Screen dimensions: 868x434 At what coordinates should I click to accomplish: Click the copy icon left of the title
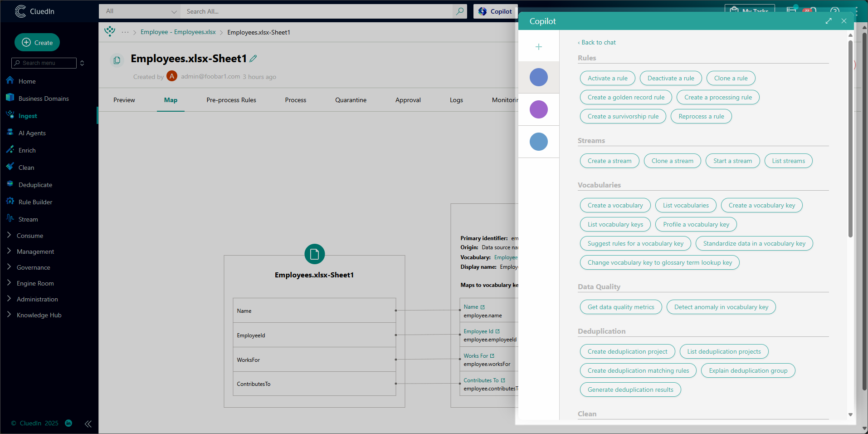pos(117,60)
